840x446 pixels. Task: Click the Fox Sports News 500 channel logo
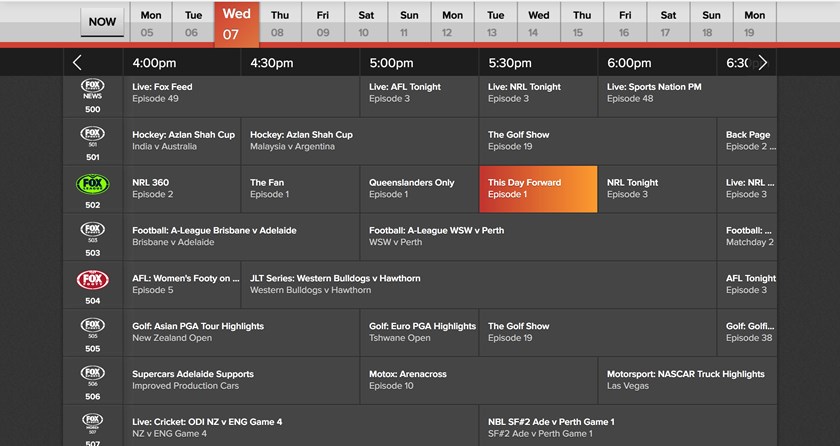click(x=93, y=89)
